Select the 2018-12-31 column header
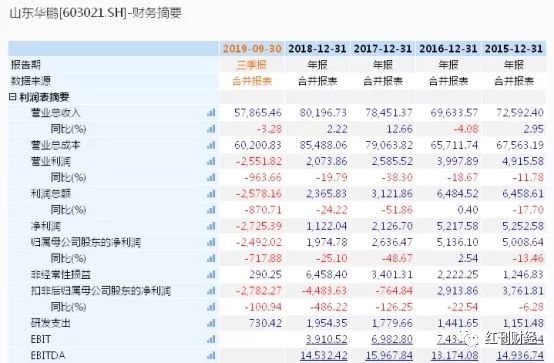This screenshot has height=363, width=554. point(317,48)
